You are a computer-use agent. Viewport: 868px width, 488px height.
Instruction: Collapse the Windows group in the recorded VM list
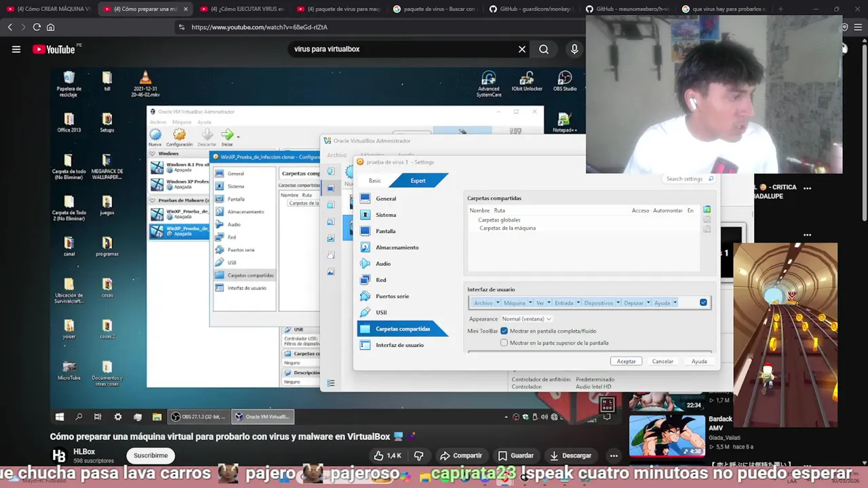click(153, 154)
